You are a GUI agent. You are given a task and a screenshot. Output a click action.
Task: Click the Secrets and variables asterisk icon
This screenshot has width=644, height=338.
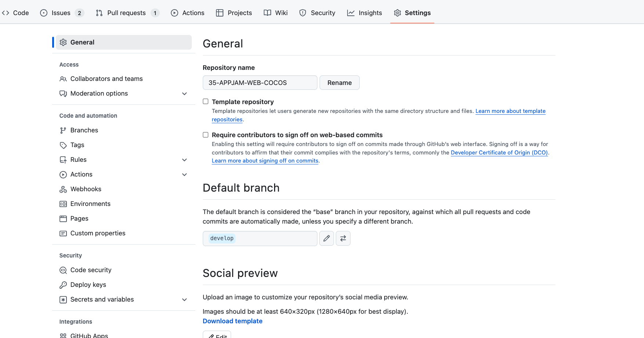tap(63, 299)
